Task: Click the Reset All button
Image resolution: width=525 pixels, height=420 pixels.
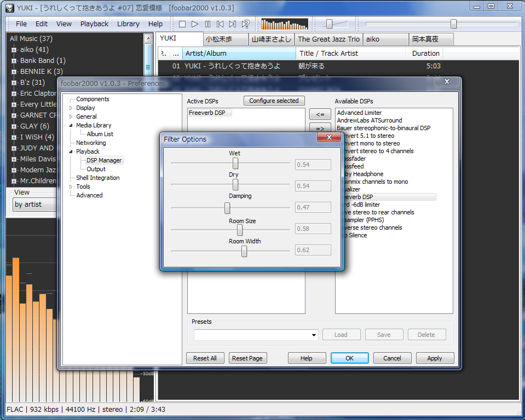Action: click(x=205, y=358)
